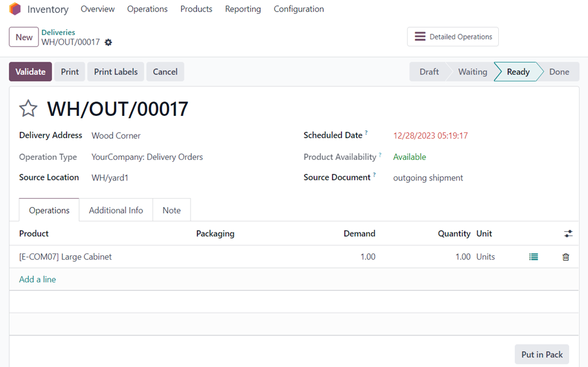The height and width of the screenshot is (367, 588).
Task: Open column settings adjust icon in table header
Action: click(568, 234)
